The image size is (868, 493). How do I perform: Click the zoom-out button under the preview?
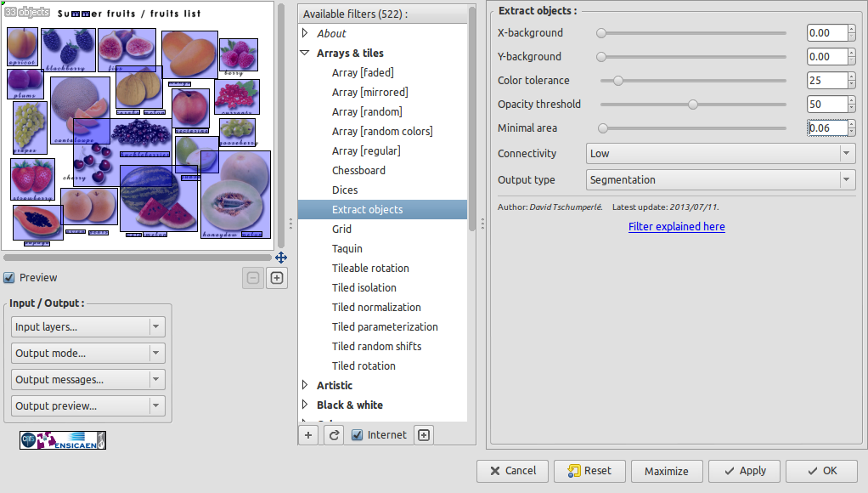coord(252,278)
